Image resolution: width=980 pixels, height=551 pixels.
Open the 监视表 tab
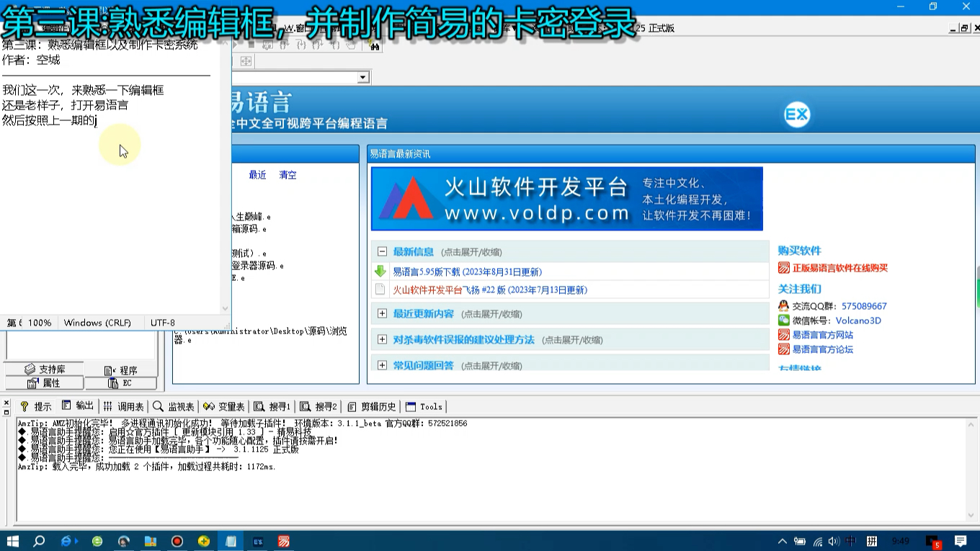pos(174,406)
